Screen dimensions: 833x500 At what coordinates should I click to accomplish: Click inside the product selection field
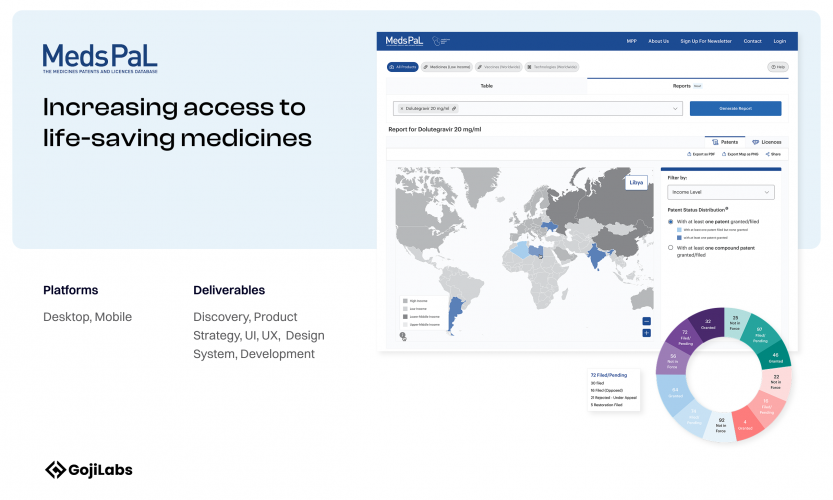click(538, 108)
